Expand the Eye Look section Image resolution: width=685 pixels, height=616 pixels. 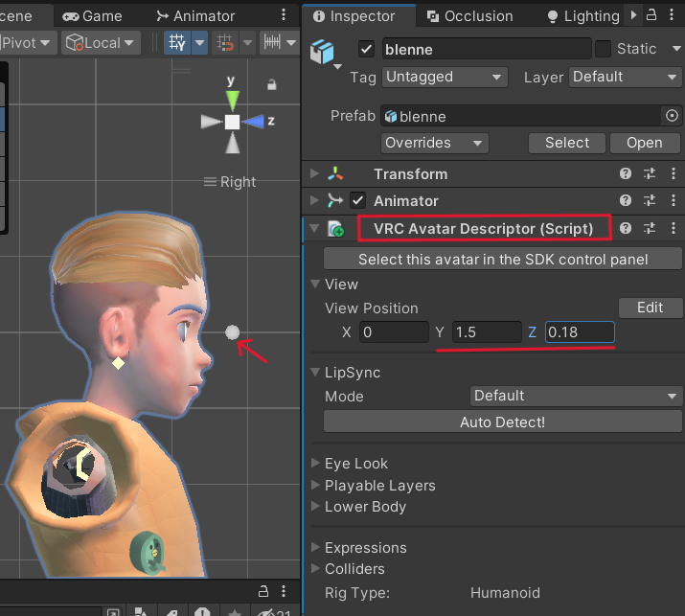tap(355, 464)
